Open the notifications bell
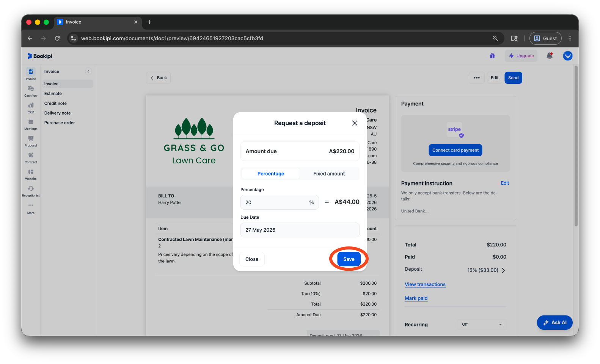 [x=550, y=56]
